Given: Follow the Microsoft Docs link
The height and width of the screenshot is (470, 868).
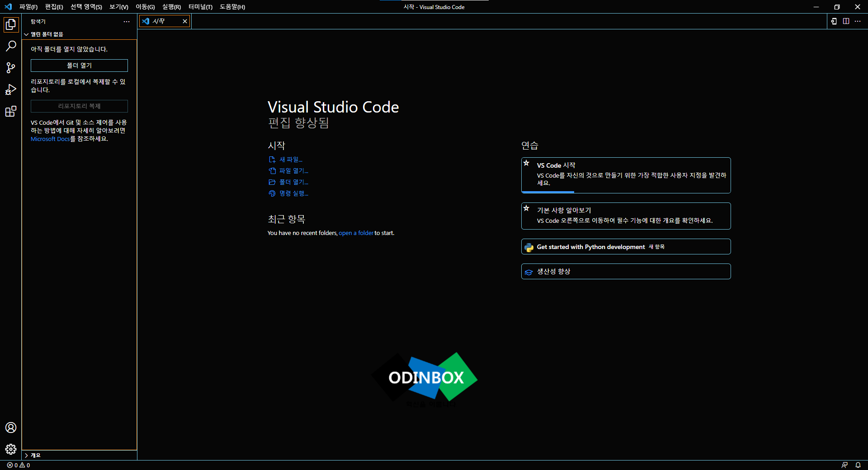Looking at the screenshot, I should pyautogui.click(x=50, y=139).
